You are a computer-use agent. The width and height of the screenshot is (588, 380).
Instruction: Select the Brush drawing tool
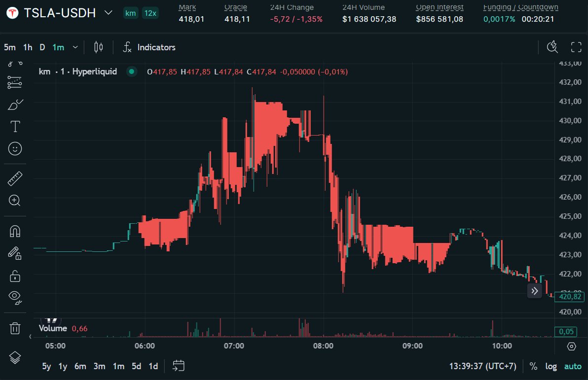click(15, 104)
